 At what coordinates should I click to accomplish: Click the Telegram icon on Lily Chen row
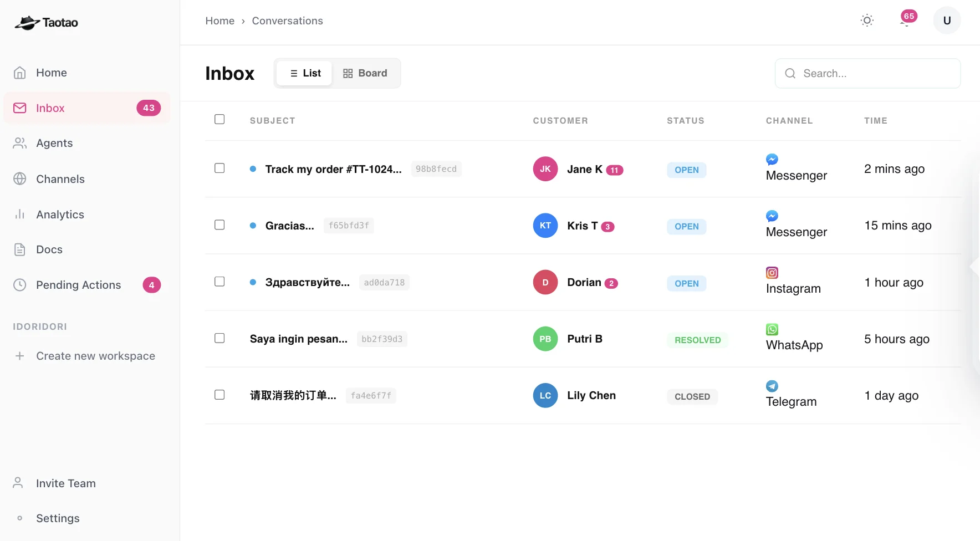point(772,386)
